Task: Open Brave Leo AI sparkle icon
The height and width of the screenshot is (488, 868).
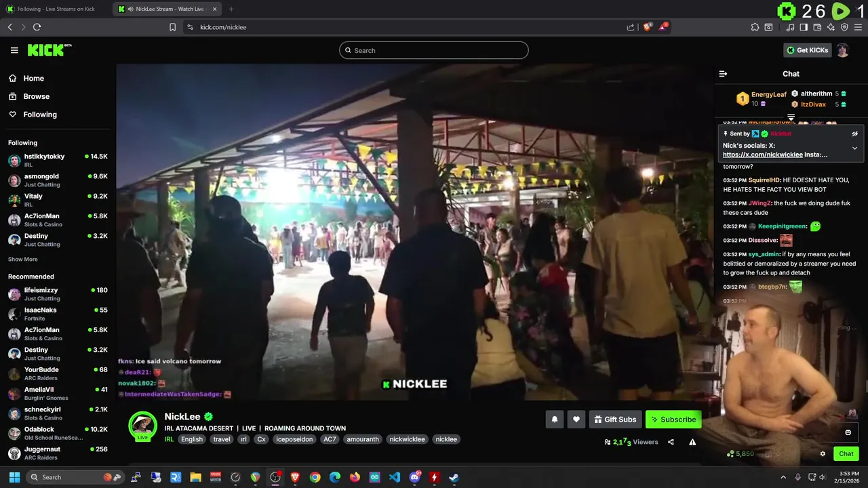Action: click(x=831, y=27)
